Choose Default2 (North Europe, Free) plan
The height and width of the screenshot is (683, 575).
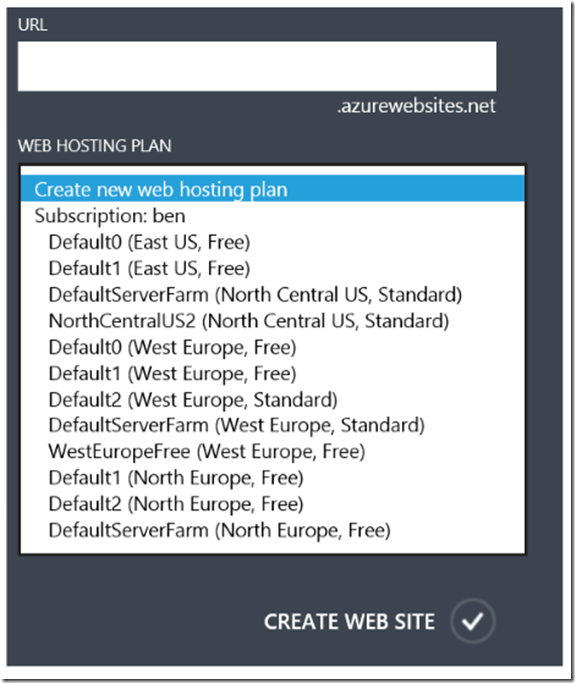pos(273,504)
